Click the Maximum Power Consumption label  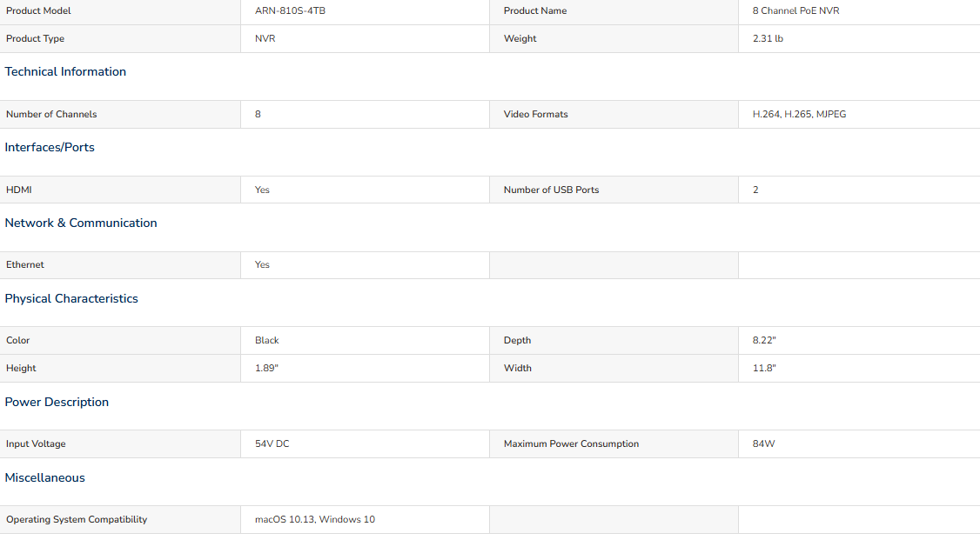(571, 443)
